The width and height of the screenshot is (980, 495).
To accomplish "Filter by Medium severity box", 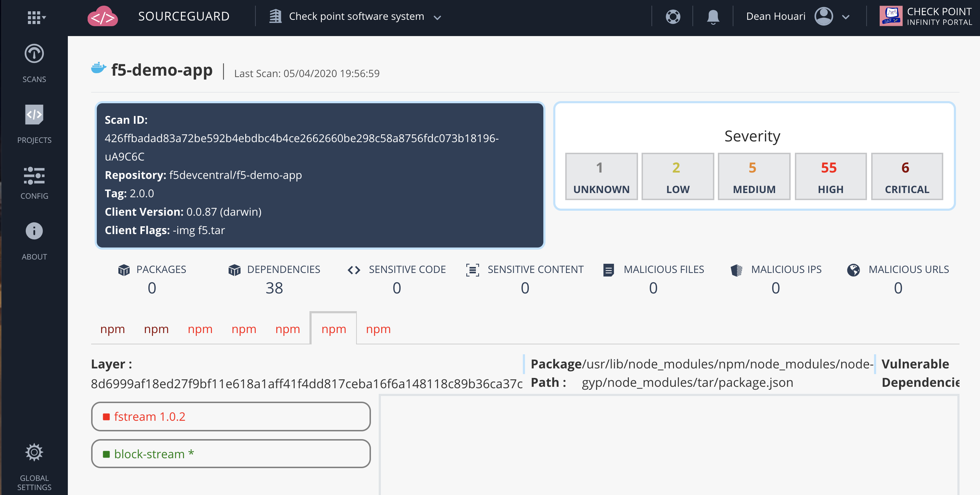I will pos(754,176).
